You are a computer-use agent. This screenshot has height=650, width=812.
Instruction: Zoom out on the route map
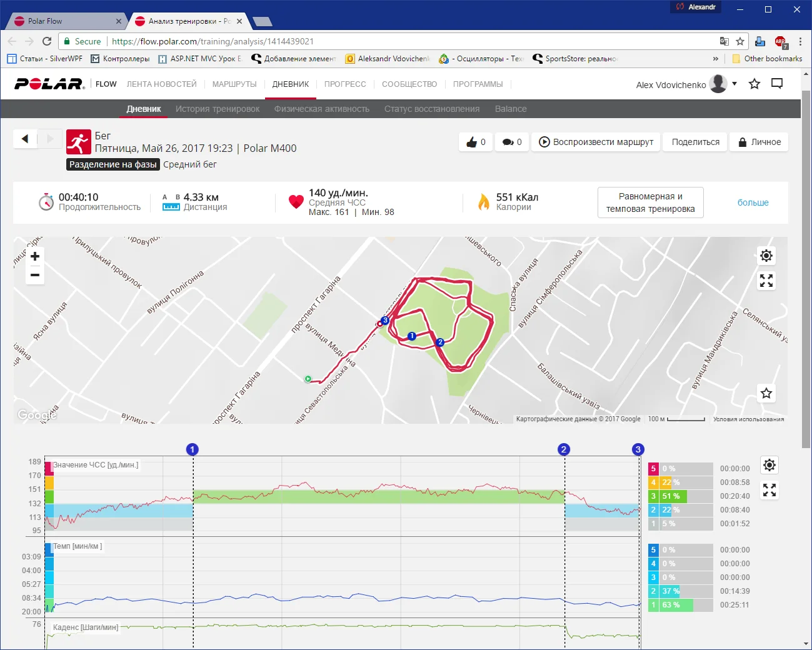click(x=35, y=275)
